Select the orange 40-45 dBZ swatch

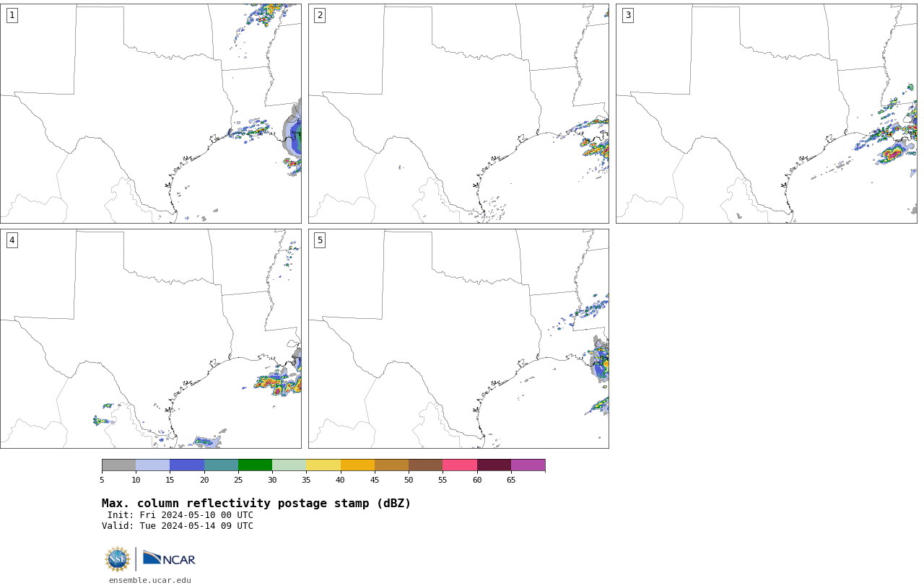357,465
